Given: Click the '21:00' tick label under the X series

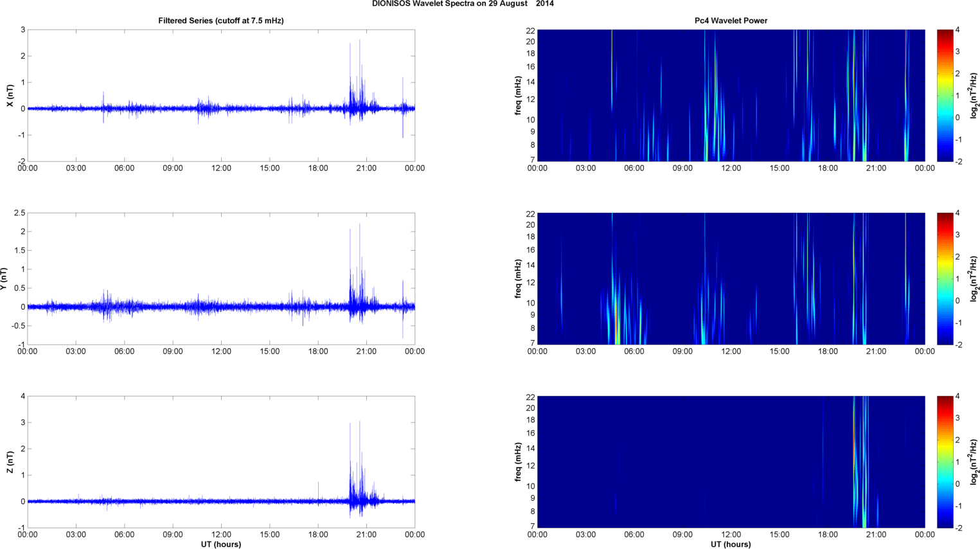Looking at the screenshot, I should (x=366, y=168).
